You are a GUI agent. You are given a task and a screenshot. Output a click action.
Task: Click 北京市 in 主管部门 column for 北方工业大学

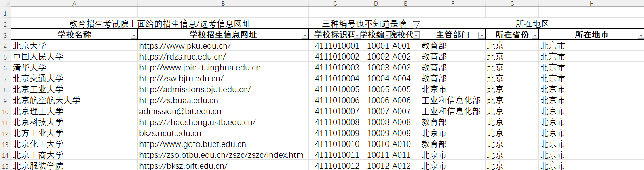[x=452, y=133]
